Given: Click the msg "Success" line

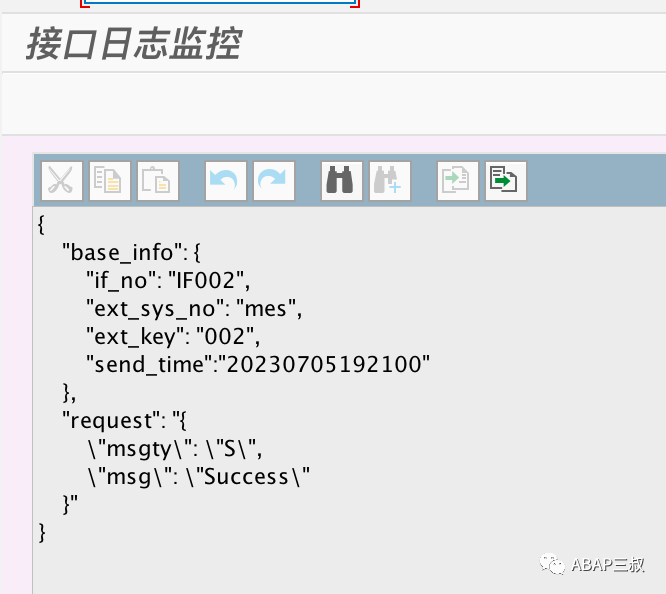Looking at the screenshot, I should (199, 477).
